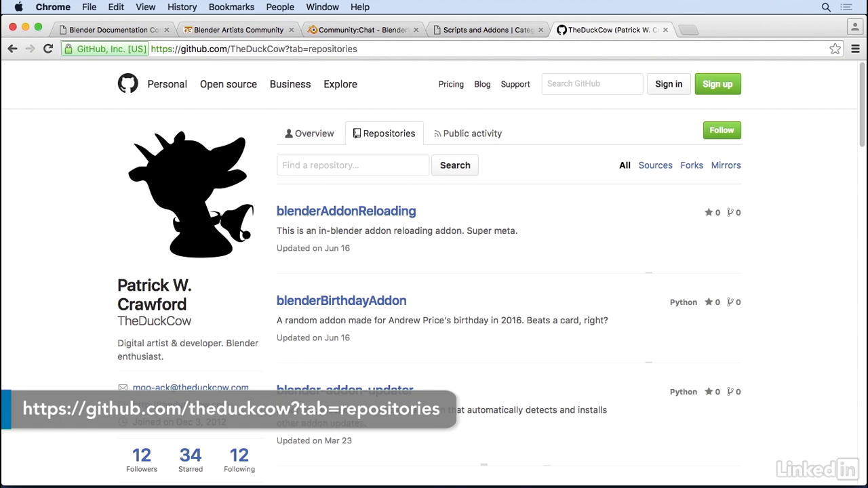
Task: Open the Chrome hamburger menu
Action: (855, 49)
